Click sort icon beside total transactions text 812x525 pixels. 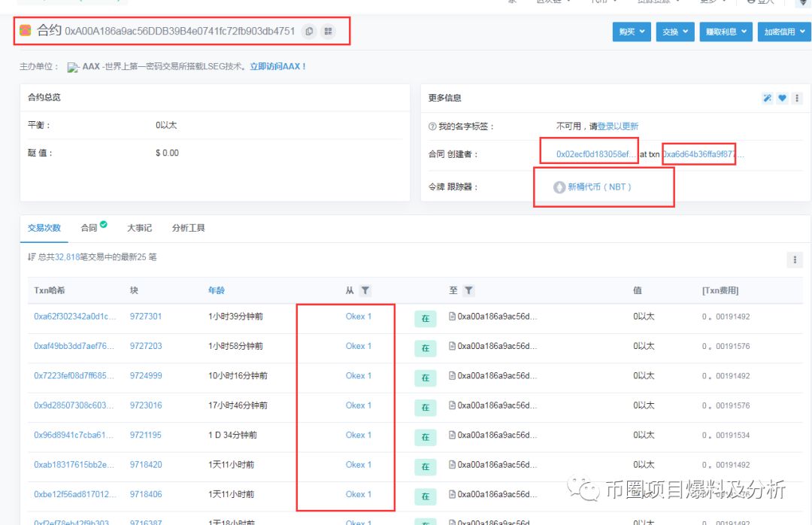click(x=32, y=257)
